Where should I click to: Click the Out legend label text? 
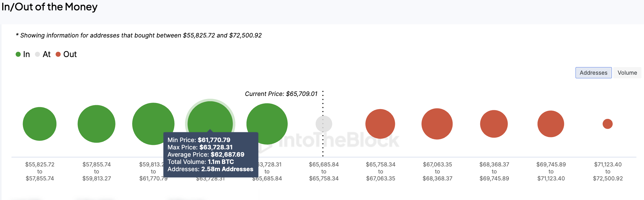[70, 54]
